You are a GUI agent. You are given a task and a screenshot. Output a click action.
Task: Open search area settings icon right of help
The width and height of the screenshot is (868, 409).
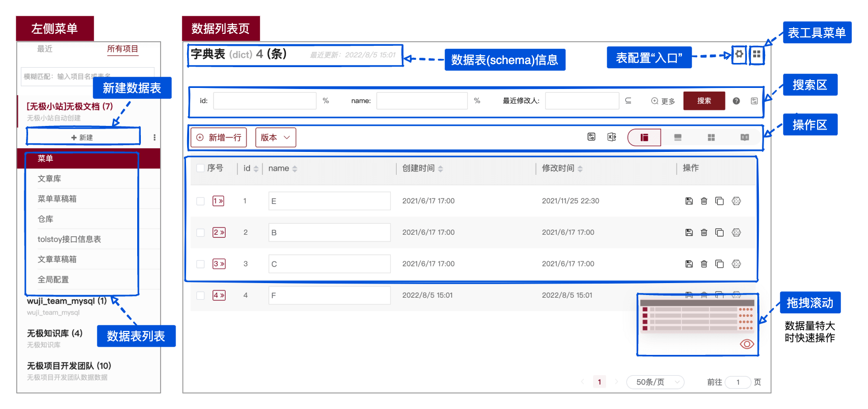click(x=754, y=101)
